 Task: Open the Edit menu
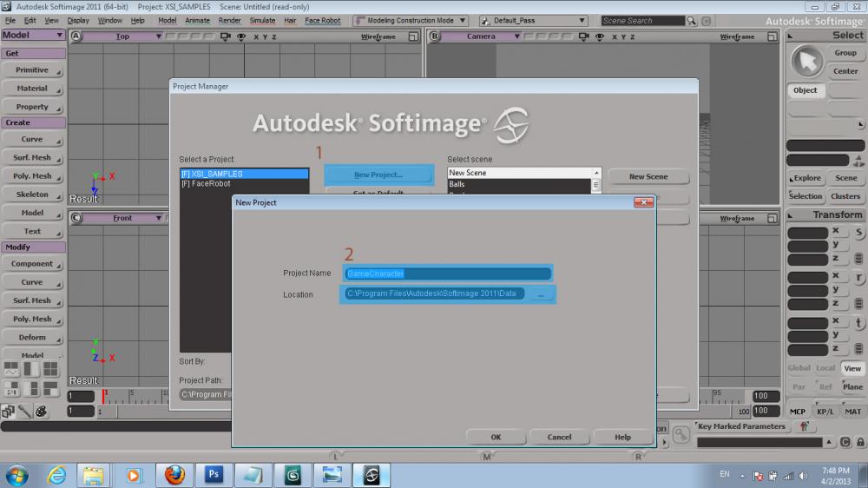(x=30, y=21)
